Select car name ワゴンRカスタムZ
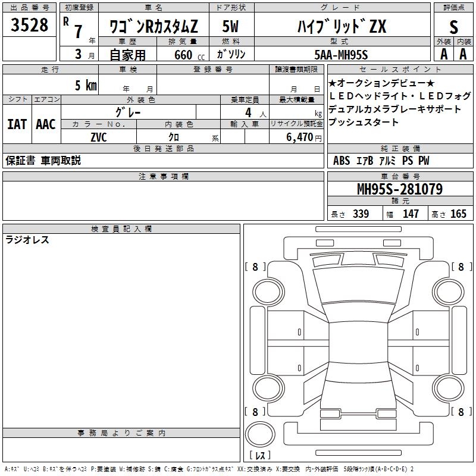 (x=154, y=26)
